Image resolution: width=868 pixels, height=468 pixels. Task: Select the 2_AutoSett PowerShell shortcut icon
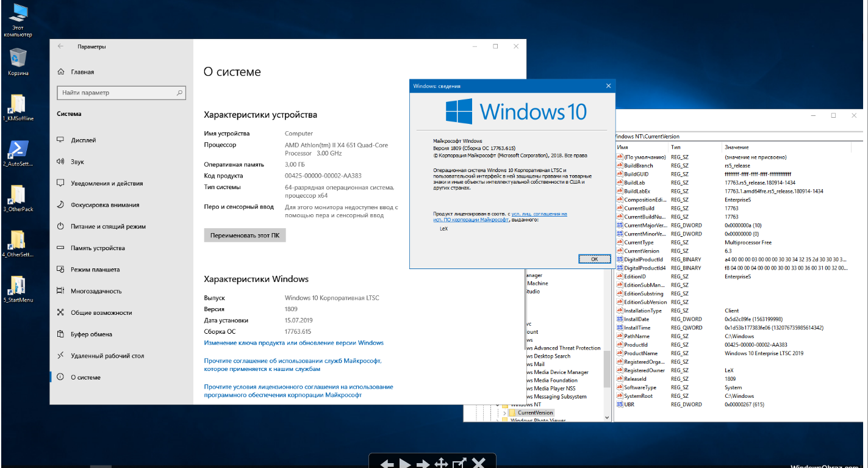point(18,150)
